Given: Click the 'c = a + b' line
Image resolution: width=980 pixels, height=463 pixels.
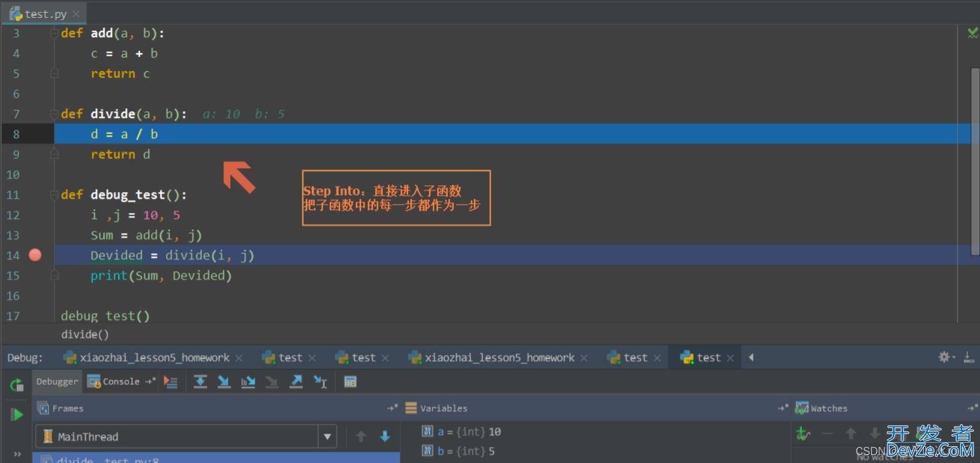Looking at the screenshot, I should pyautogui.click(x=124, y=53).
